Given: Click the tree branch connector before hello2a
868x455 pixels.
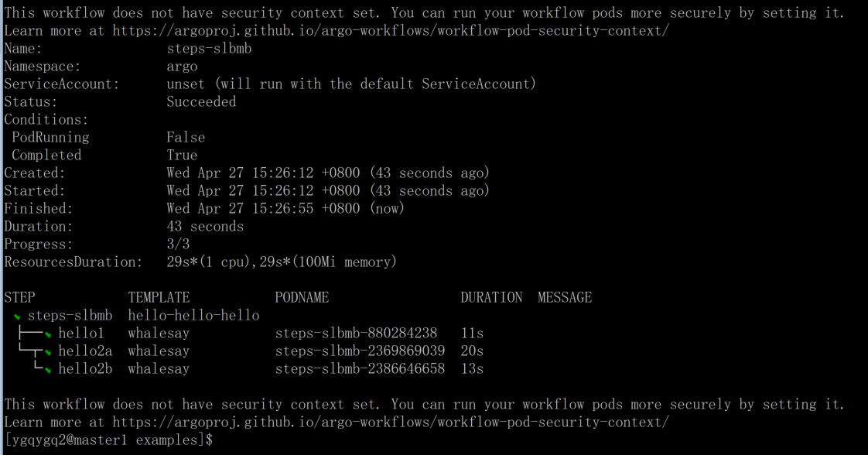Looking at the screenshot, I should 30,351.
